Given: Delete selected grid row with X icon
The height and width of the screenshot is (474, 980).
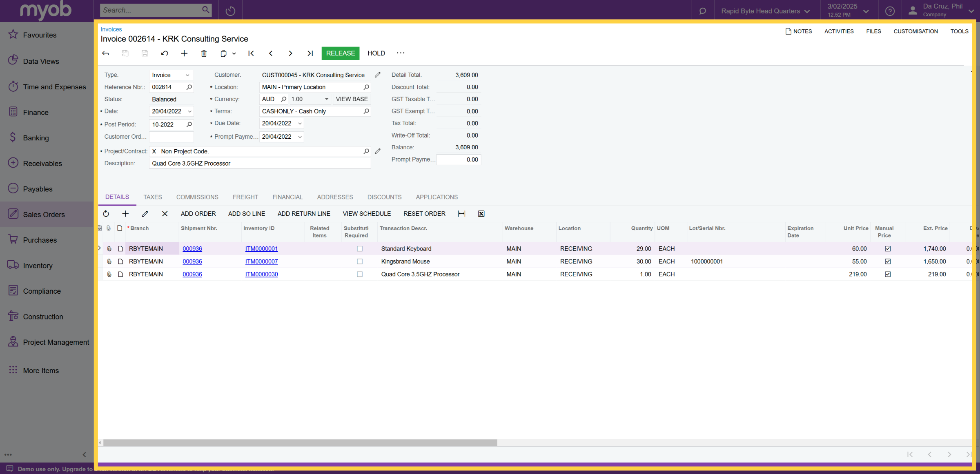Looking at the screenshot, I should (x=165, y=214).
